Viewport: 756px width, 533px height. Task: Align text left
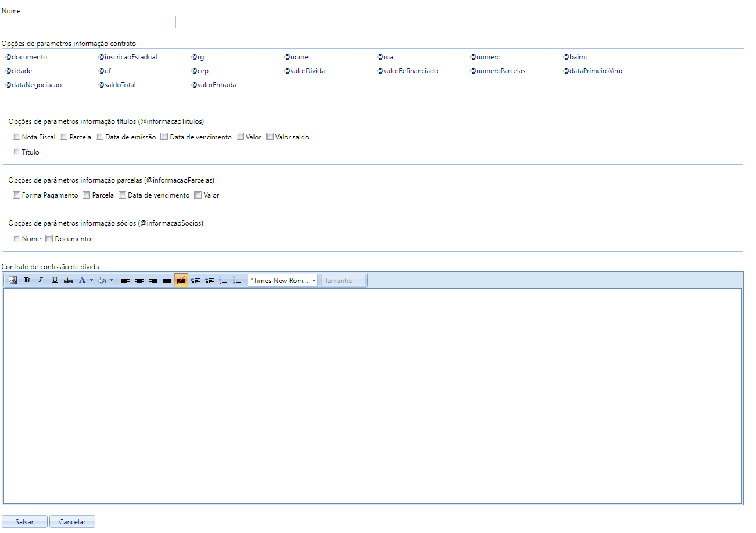125,280
